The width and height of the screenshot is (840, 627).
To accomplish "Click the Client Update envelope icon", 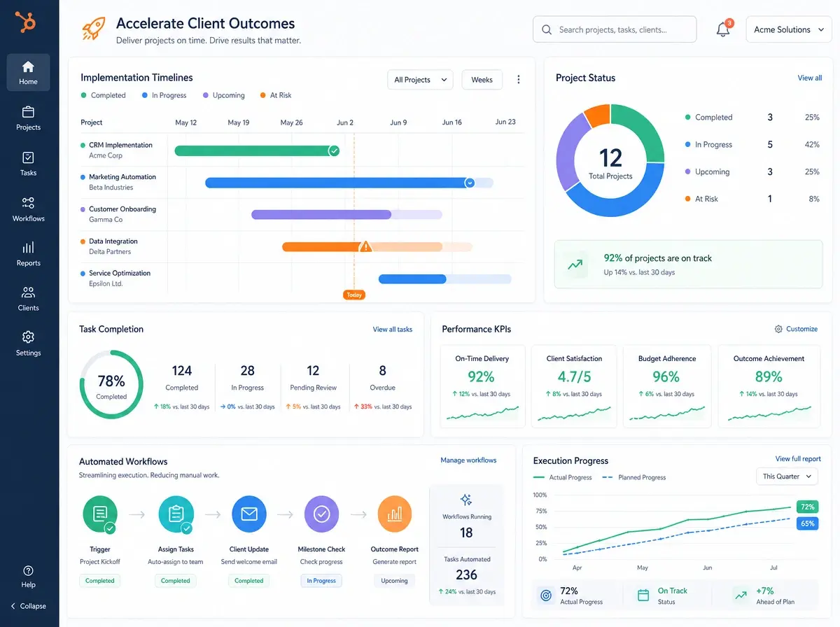I will 249,514.
